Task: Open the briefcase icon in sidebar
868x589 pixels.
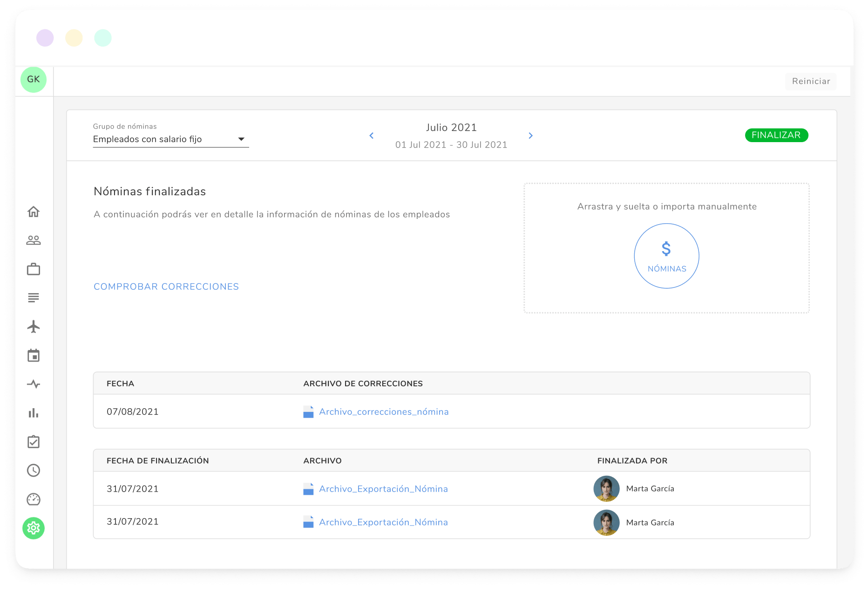Action: pos(34,269)
